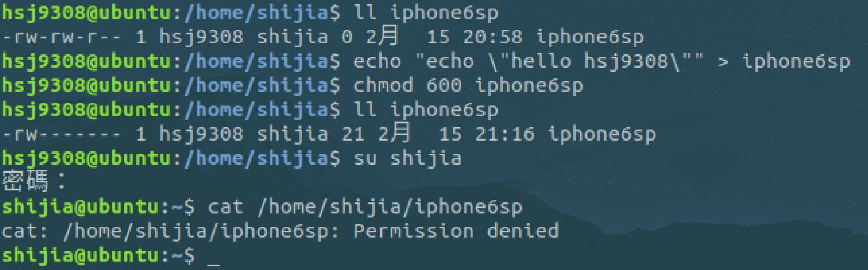
Task: Click the final 'shijia@ubuntu' prompt
Action: (80, 255)
